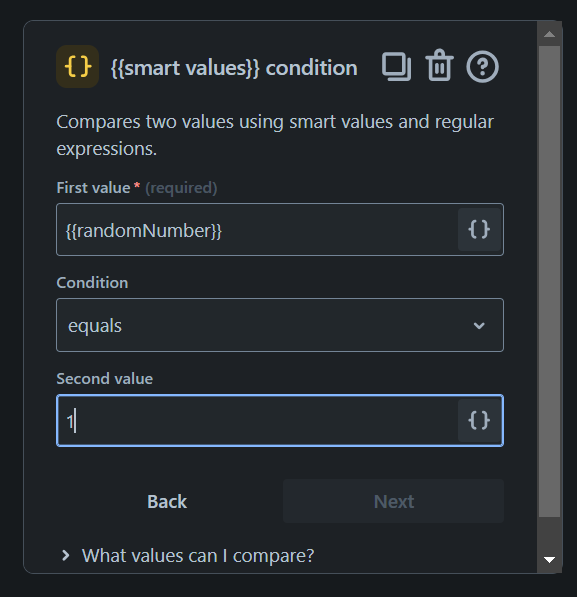Click the scrollbar up arrow
The height and width of the screenshot is (597, 577).
(549, 35)
